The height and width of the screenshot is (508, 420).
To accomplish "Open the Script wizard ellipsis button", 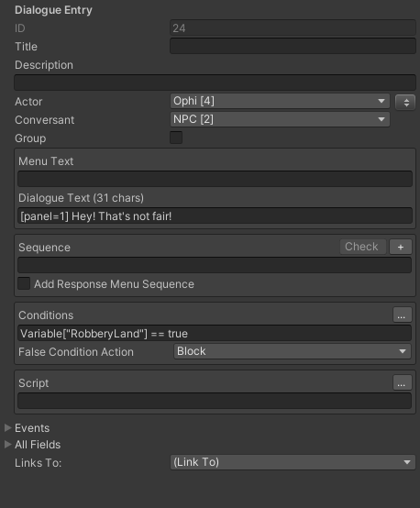I will coord(403,382).
